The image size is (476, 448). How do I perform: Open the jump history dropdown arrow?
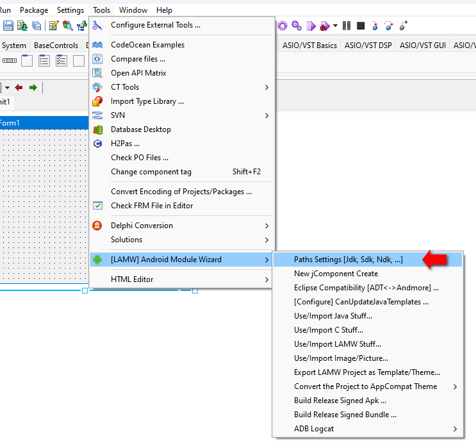click(x=7, y=88)
